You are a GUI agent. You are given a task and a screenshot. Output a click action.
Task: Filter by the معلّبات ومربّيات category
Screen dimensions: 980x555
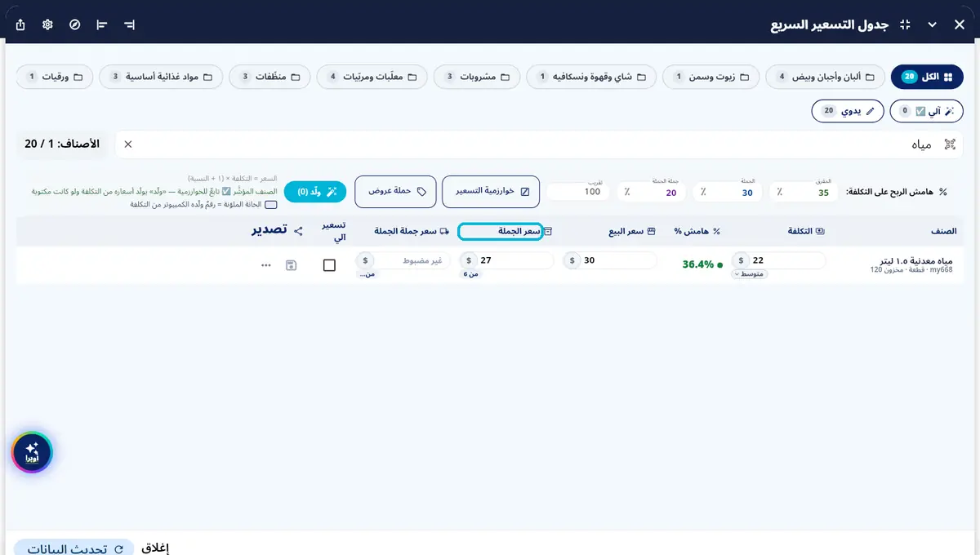(372, 77)
